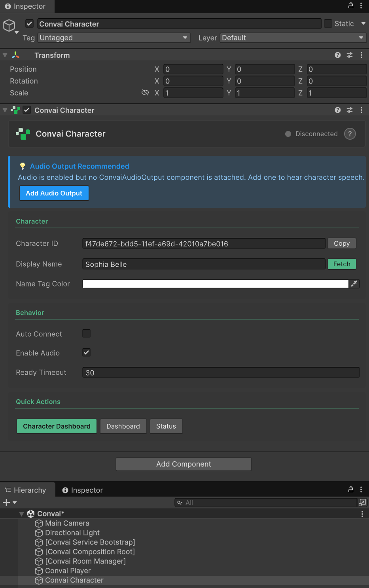The width and height of the screenshot is (369, 588).
Task: Click the round help button beside Disconnected
Action: tap(350, 134)
